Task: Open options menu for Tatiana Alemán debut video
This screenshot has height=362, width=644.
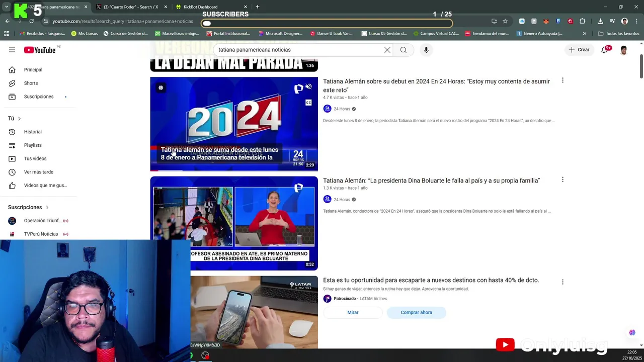Action: pyautogui.click(x=562, y=80)
